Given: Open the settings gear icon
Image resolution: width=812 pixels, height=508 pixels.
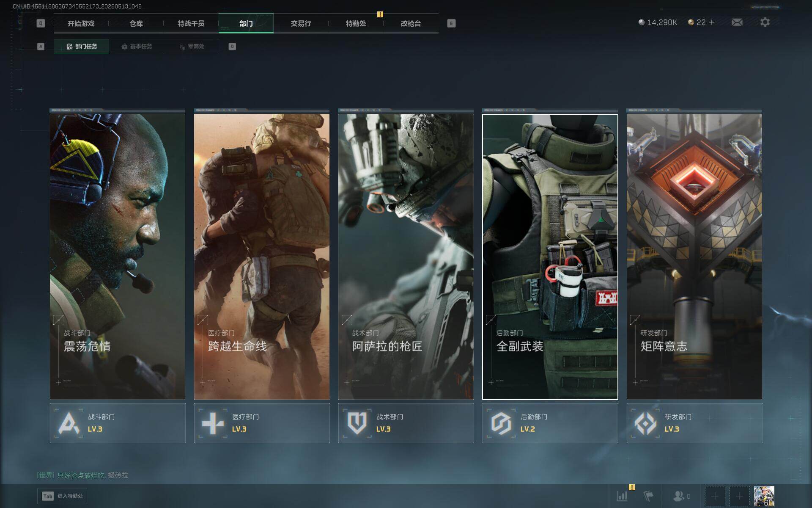Looking at the screenshot, I should (x=765, y=22).
